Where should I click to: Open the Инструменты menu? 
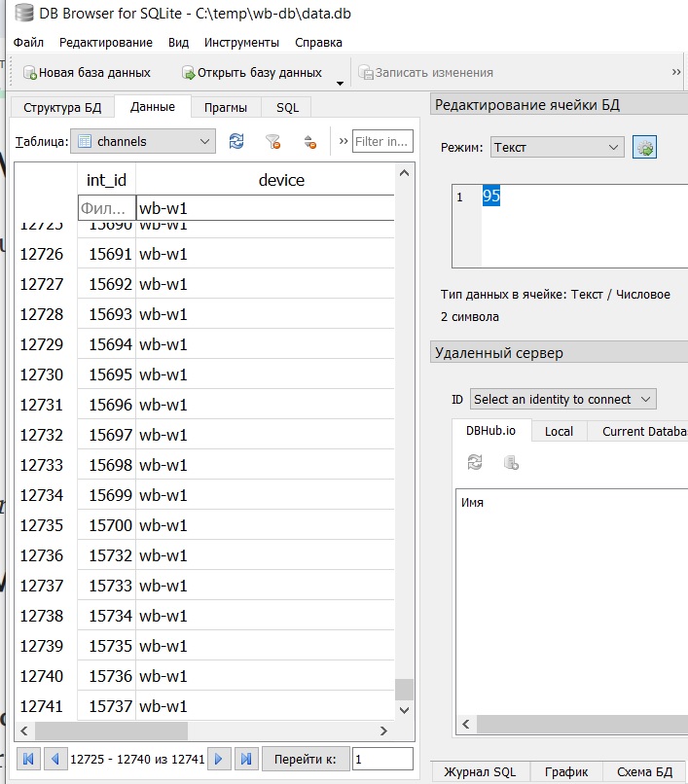pyautogui.click(x=241, y=43)
